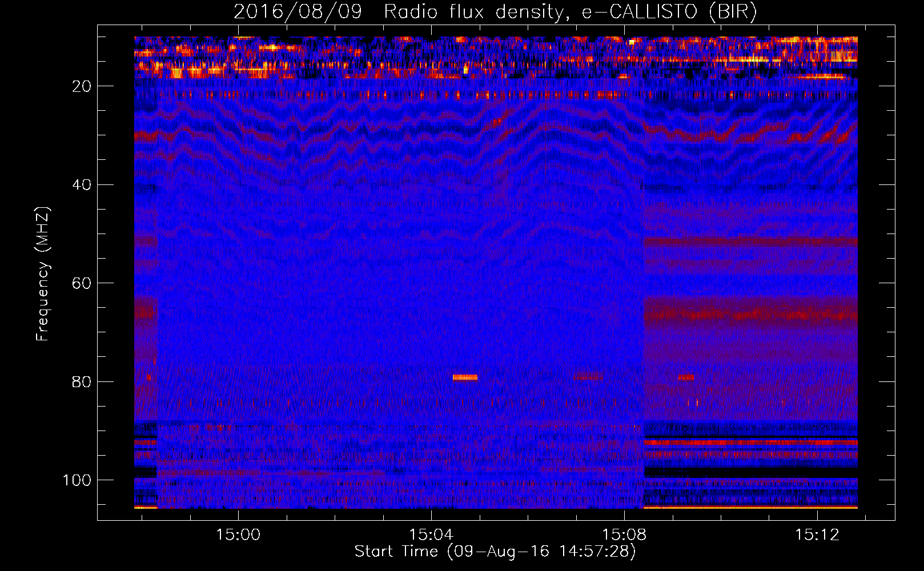Click the 'Start Time (09-Aug-16 14:57:28)' axis label
The image size is (924, 571).
[x=495, y=552]
